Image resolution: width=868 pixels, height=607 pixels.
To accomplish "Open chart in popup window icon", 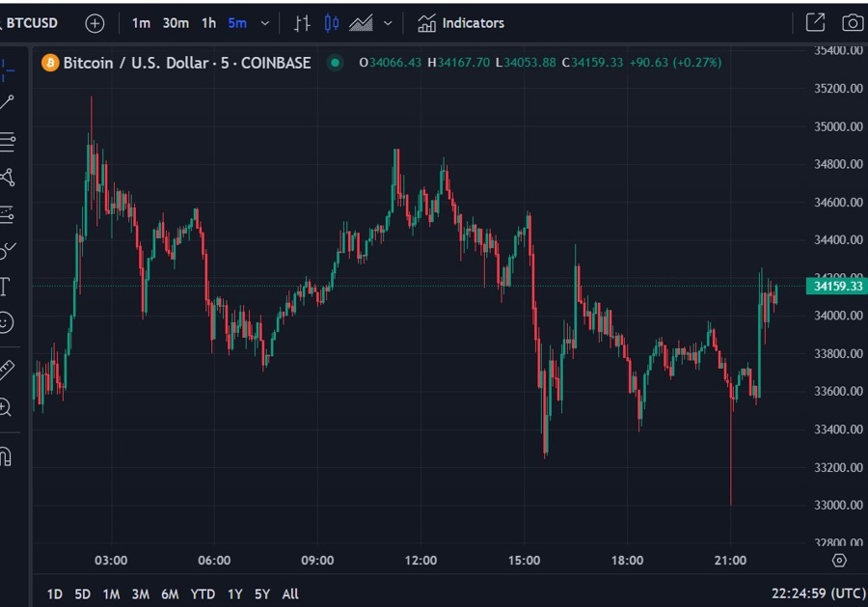I will pyautogui.click(x=815, y=23).
